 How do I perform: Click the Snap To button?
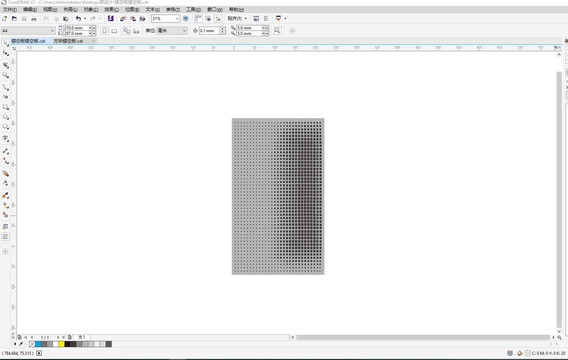tap(237, 18)
